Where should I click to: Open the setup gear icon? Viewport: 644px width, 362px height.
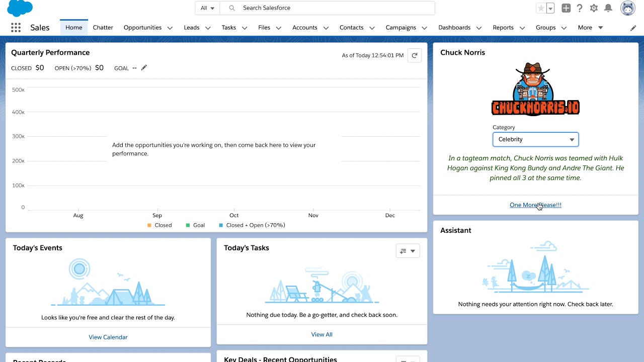[x=594, y=8]
